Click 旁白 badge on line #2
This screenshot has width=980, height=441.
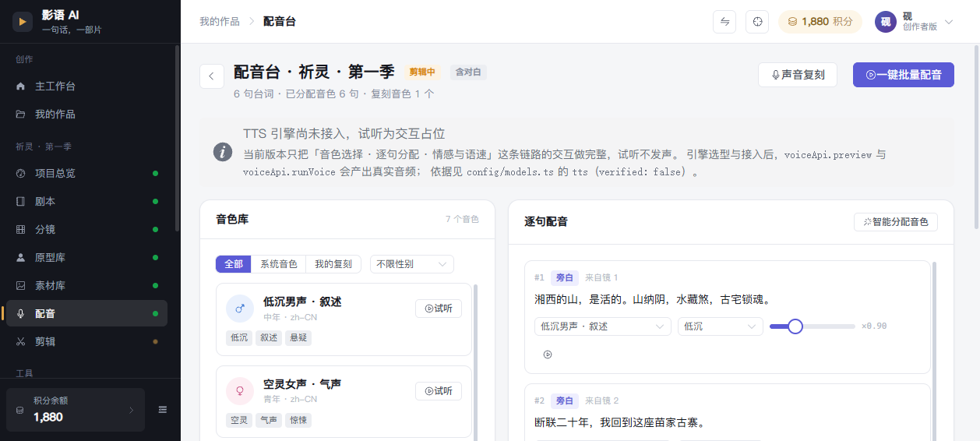[564, 400]
